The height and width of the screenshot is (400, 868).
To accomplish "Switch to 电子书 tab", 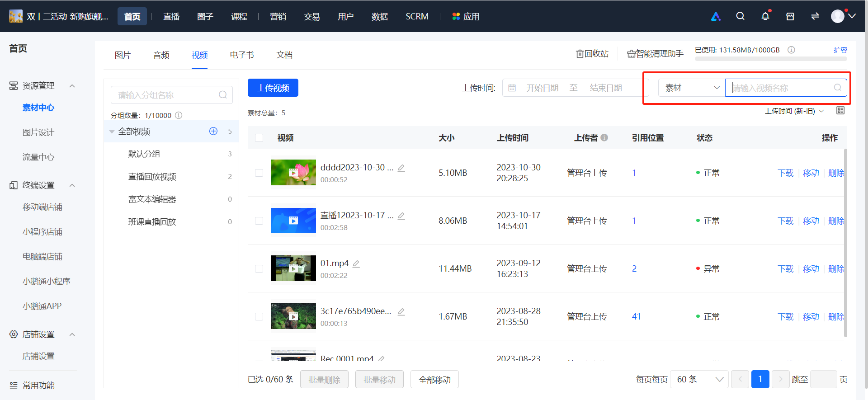I will [242, 55].
